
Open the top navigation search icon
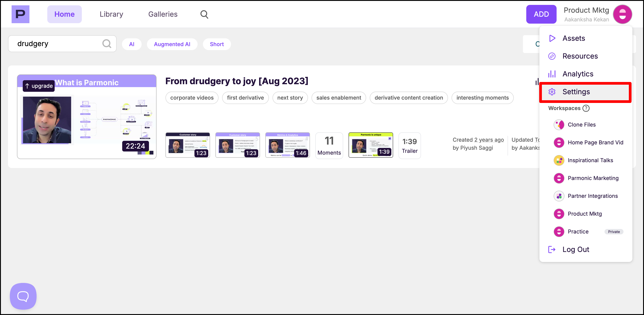(x=204, y=14)
